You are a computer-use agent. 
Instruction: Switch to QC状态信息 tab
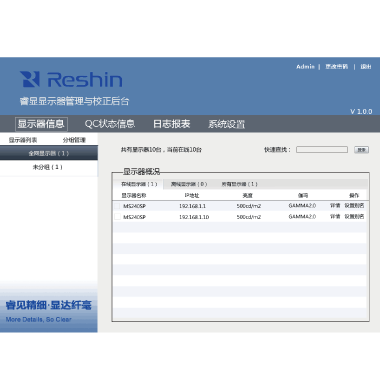click(110, 124)
